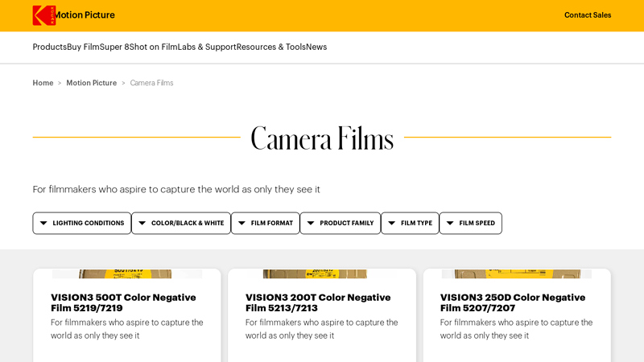
Task: Expand the Lighting Conditions filter
Action: click(x=82, y=224)
